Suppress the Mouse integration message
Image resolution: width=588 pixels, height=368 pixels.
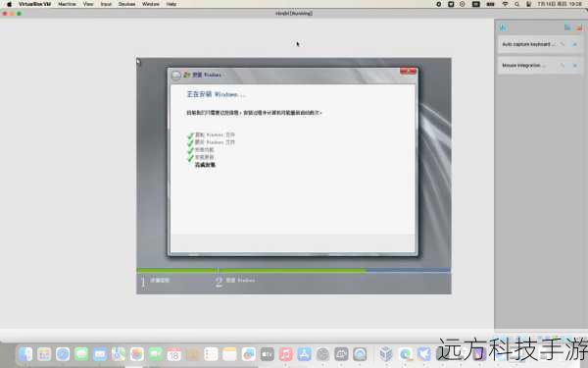point(563,66)
